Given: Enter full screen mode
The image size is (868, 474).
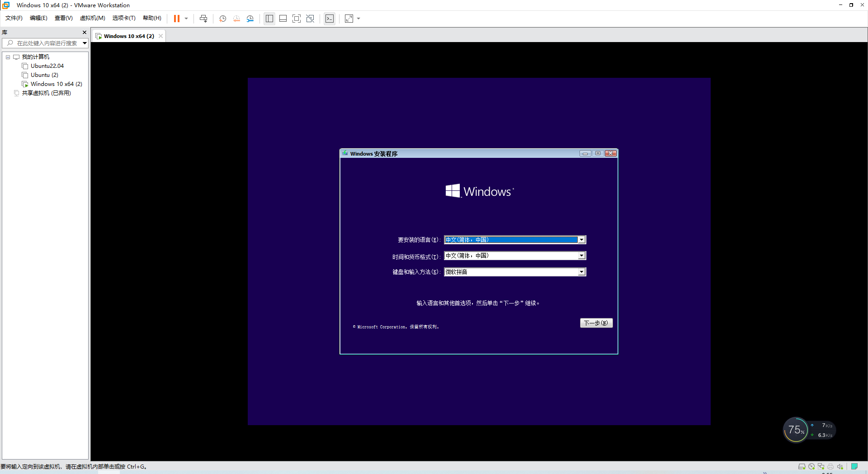Looking at the screenshot, I should tap(297, 19).
